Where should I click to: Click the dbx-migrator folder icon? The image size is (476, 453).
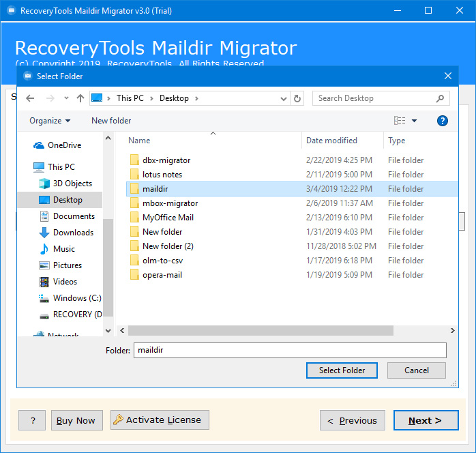(x=134, y=160)
